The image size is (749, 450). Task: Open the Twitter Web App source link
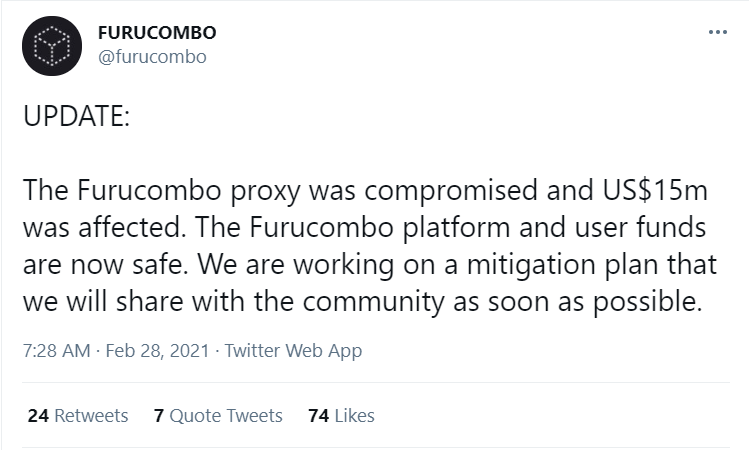293,351
